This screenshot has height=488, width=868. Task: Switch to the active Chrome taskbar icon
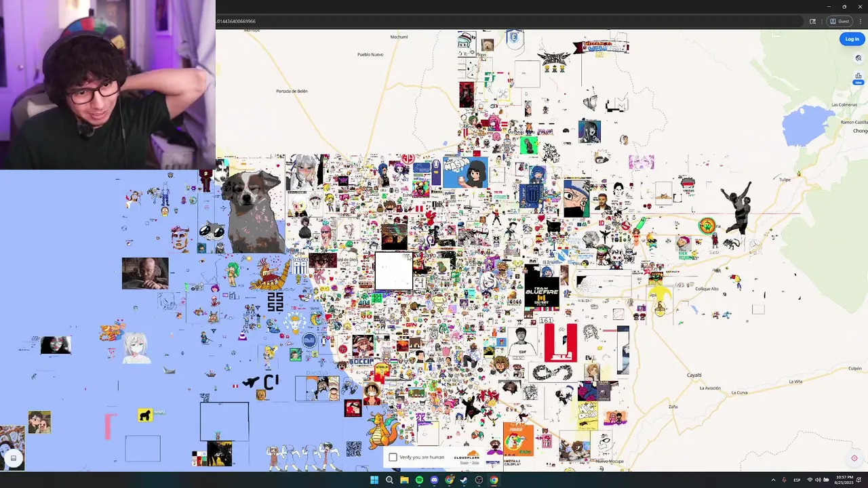(x=494, y=480)
